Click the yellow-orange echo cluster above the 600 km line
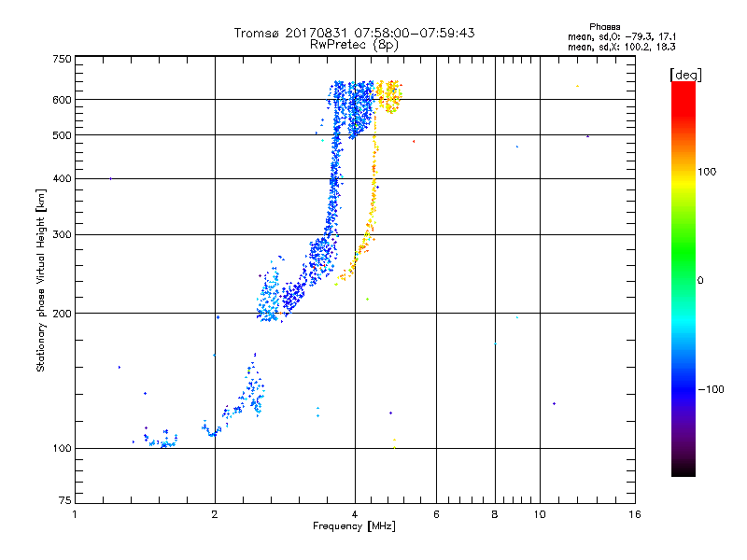747x560 pixels. tap(389, 96)
